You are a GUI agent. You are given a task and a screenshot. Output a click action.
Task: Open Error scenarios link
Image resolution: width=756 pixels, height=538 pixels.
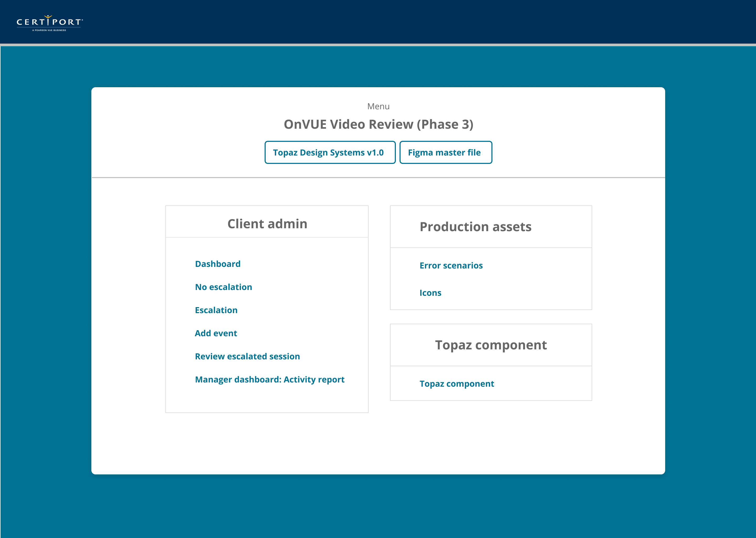click(x=451, y=265)
